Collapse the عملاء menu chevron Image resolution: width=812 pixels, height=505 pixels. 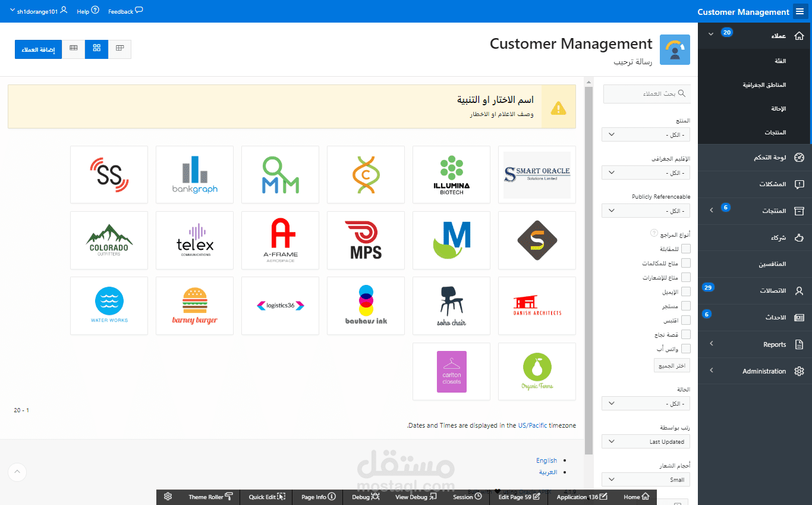(711, 34)
